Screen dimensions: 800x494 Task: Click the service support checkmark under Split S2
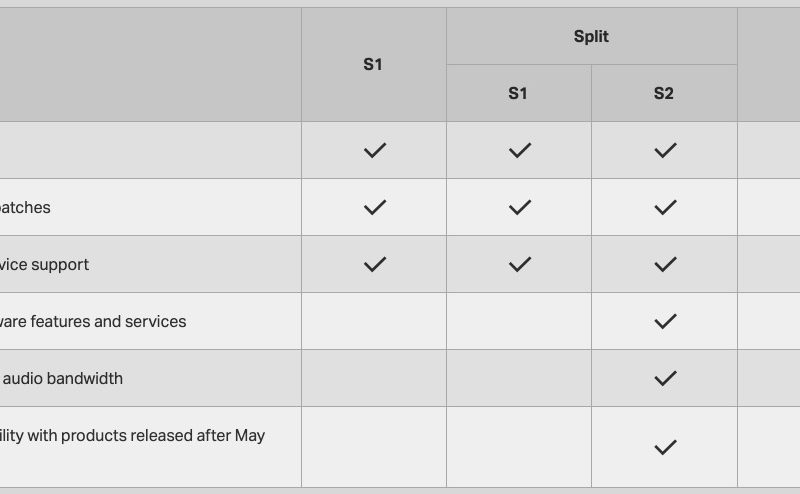(665, 265)
